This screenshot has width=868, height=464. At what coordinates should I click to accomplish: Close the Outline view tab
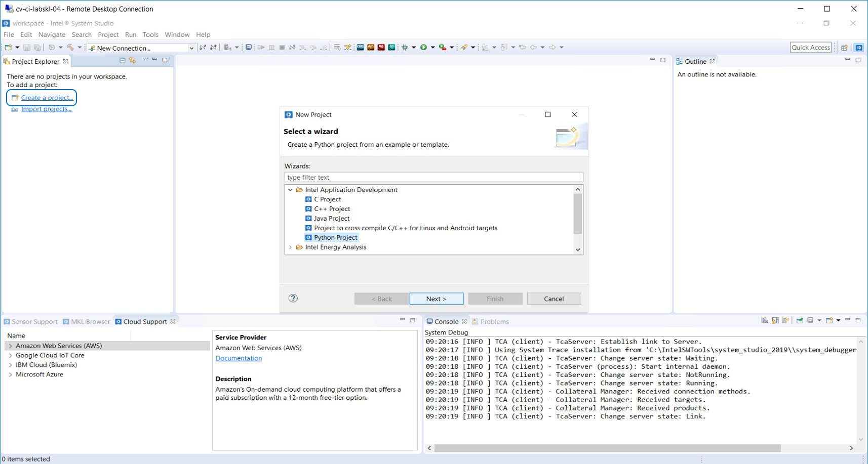tap(712, 61)
